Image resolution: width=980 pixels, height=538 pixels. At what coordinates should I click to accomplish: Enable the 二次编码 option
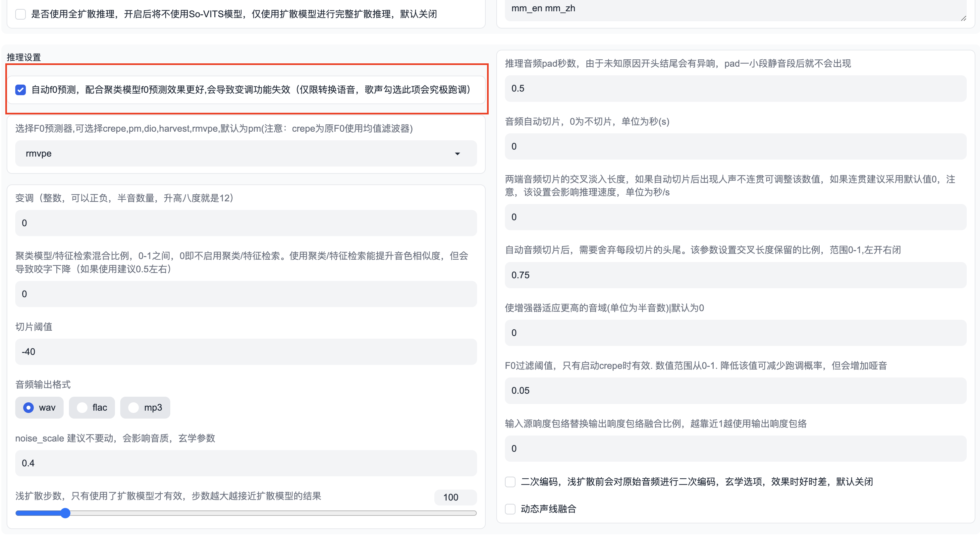click(510, 482)
